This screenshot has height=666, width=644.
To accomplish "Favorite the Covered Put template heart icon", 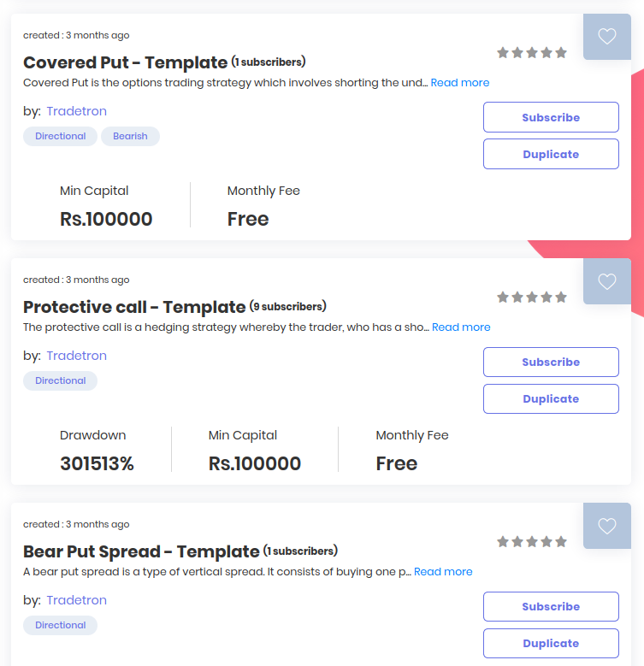I will point(606,37).
